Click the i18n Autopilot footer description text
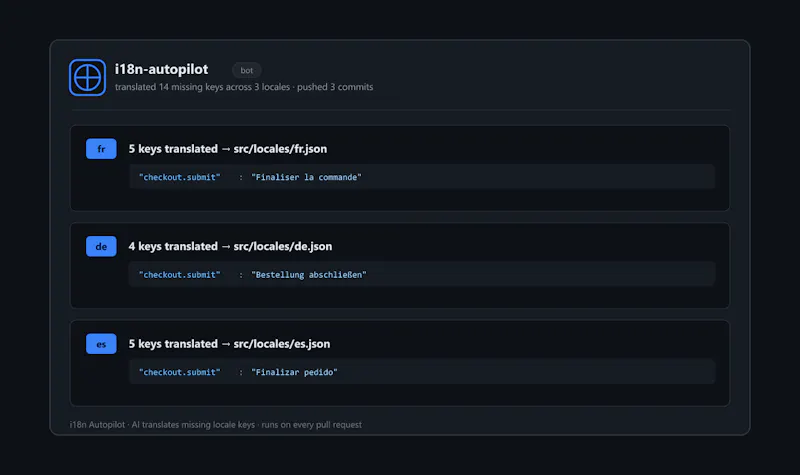 click(x=216, y=424)
